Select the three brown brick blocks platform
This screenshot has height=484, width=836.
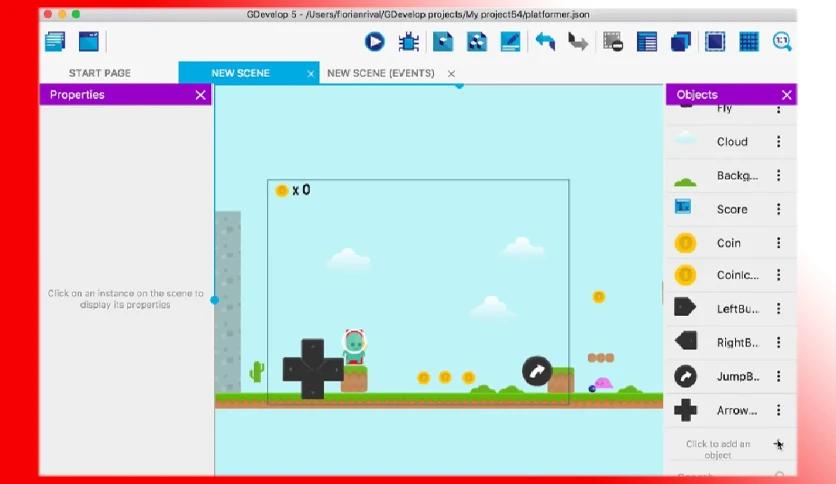[601, 358]
